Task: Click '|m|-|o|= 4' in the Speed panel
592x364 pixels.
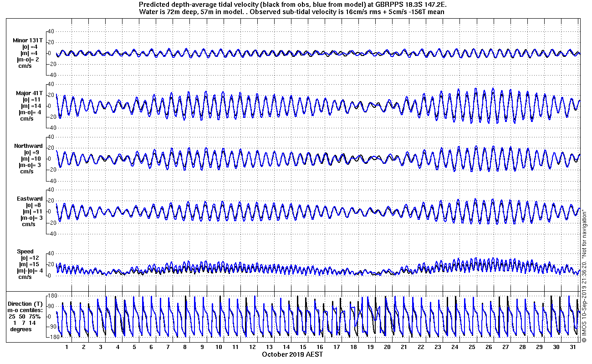Action: (31, 271)
